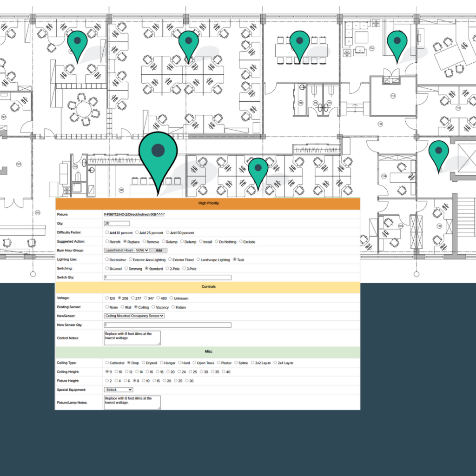Choose the Dimming switching option
476x476 pixels.
pyautogui.click(x=126, y=269)
